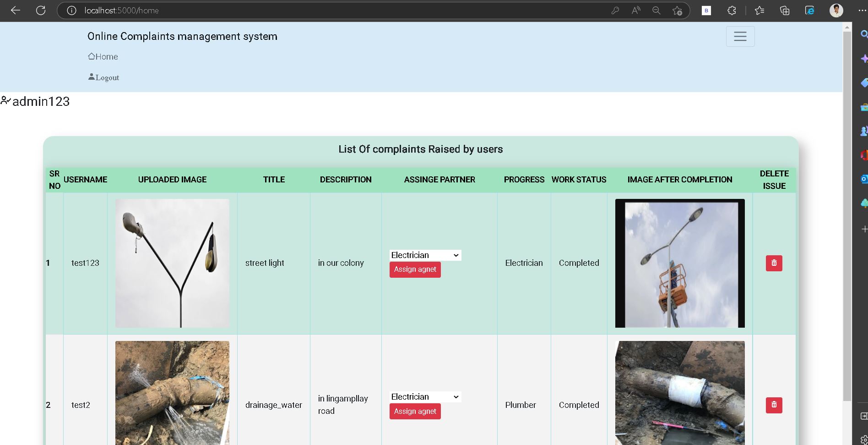Image resolution: width=868 pixels, height=445 pixels.
Task: Open partner dropdown for street light complaint
Action: [x=424, y=255]
